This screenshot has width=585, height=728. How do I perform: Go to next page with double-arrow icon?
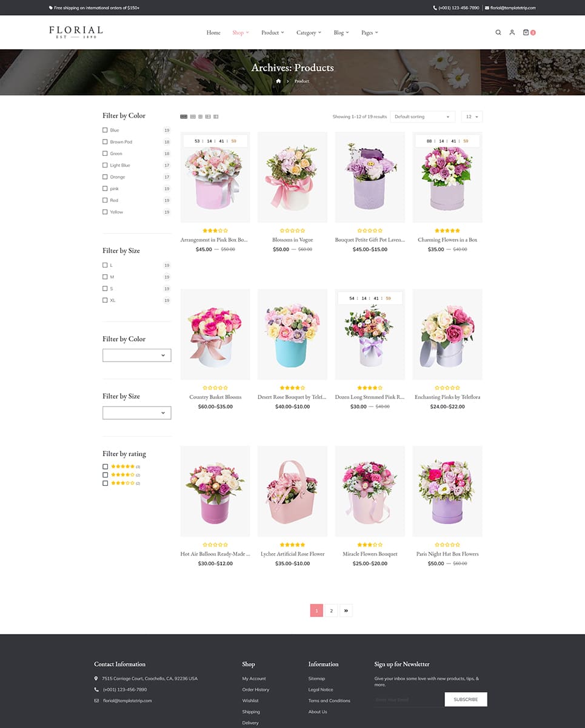click(346, 610)
